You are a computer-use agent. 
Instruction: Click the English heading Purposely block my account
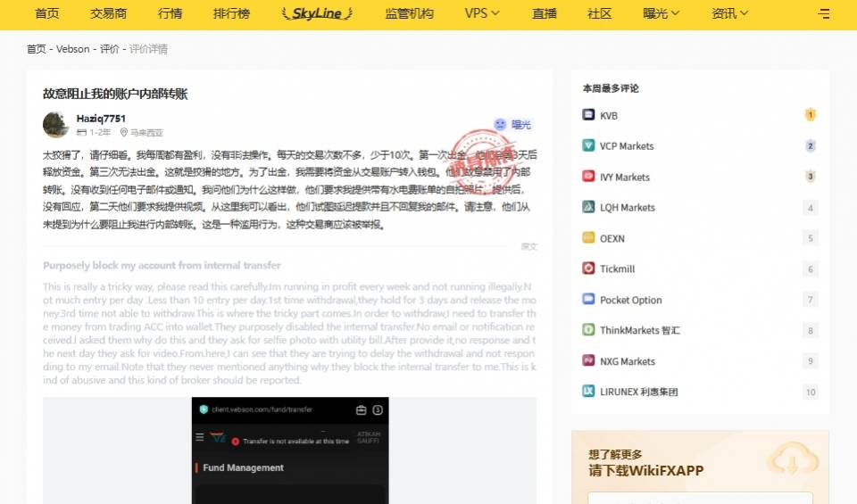tap(162, 265)
